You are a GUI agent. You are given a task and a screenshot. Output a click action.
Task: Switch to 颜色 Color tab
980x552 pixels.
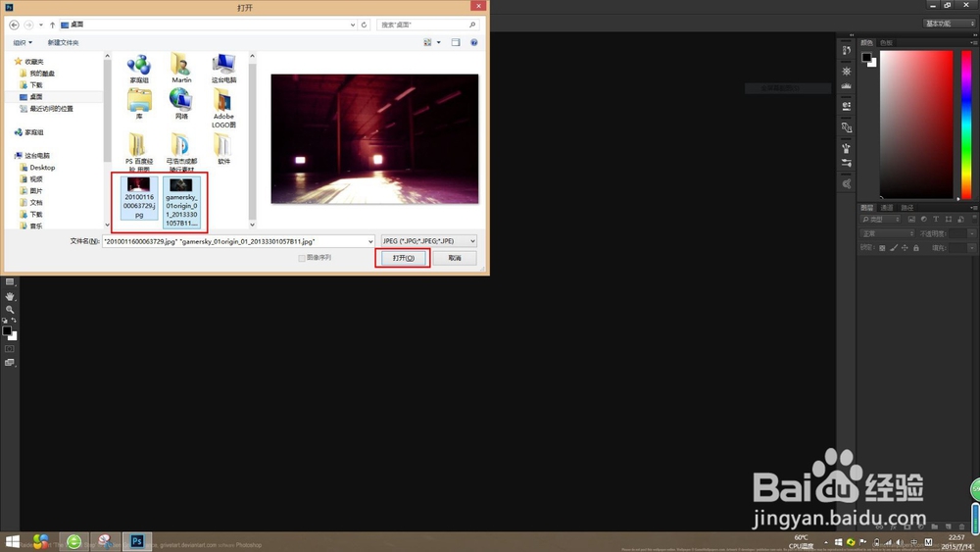[866, 42]
